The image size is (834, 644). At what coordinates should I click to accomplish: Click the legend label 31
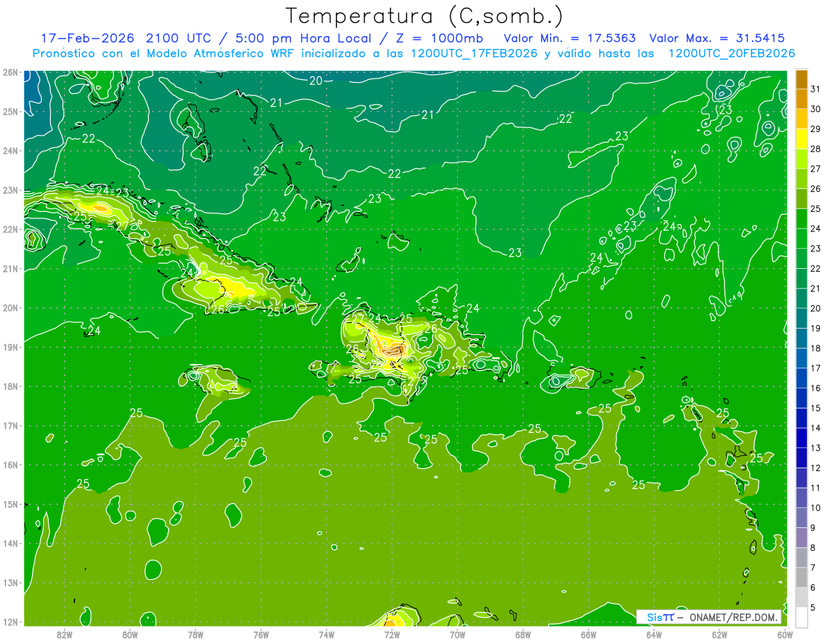tap(816, 89)
